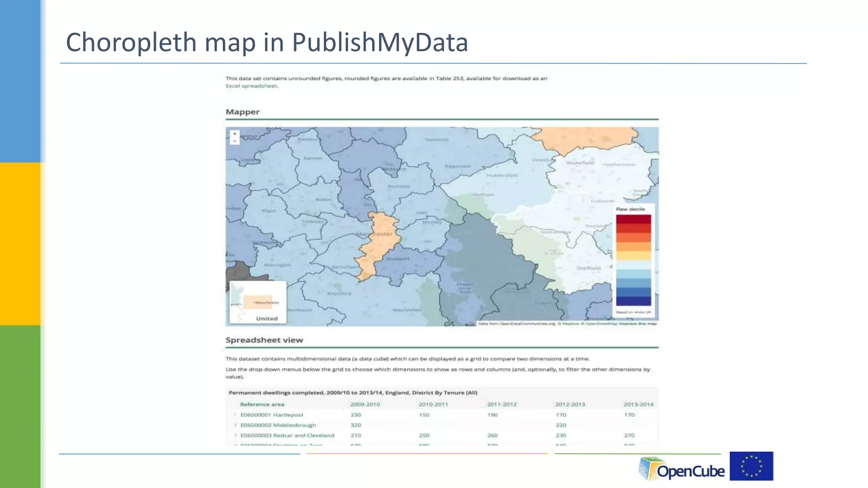This screenshot has width=868, height=488.
Task: Click the Manchester overview minimap
Action: click(258, 302)
